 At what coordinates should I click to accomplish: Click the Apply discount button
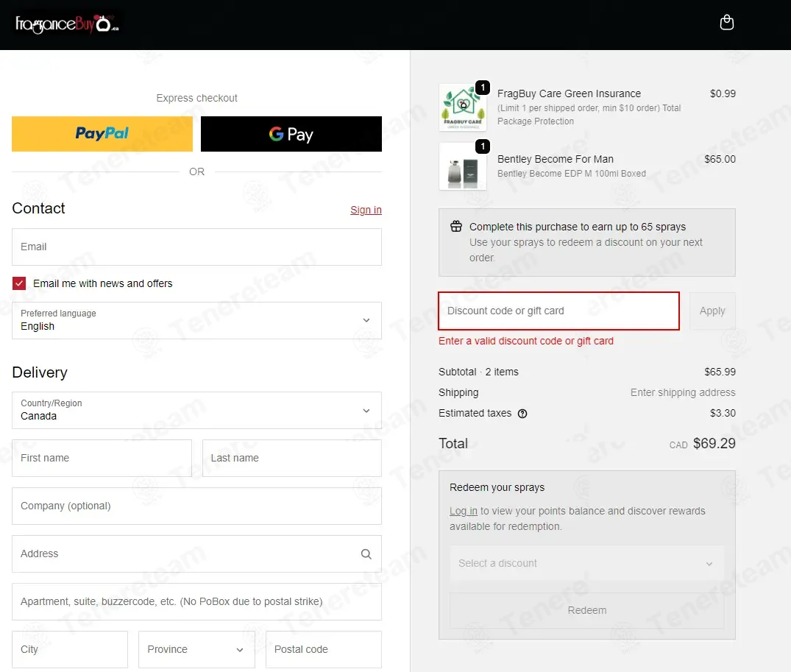(x=712, y=311)
